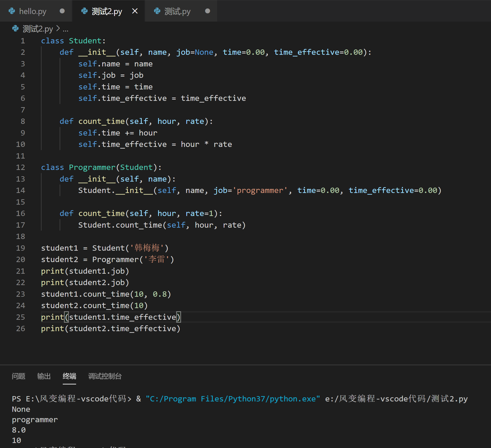Click the python.exe path in terminal
This screenshot has width=491, height=448.
[233, 399]
